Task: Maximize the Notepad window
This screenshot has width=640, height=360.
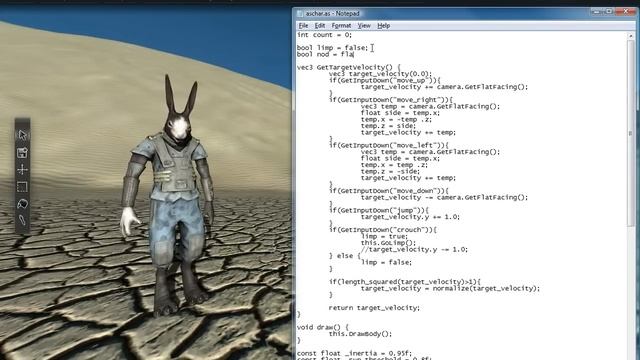Action: point(609,11)
